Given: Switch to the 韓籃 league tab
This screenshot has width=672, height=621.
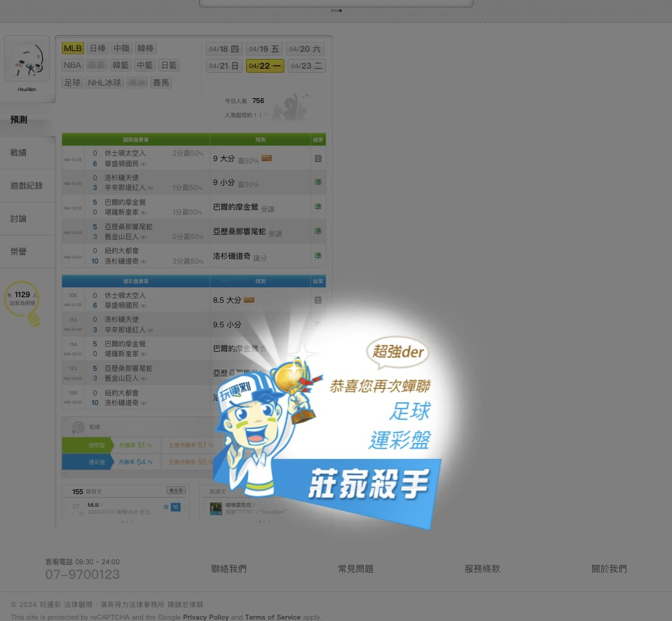Looking at the screenshot, I should 121,65.
